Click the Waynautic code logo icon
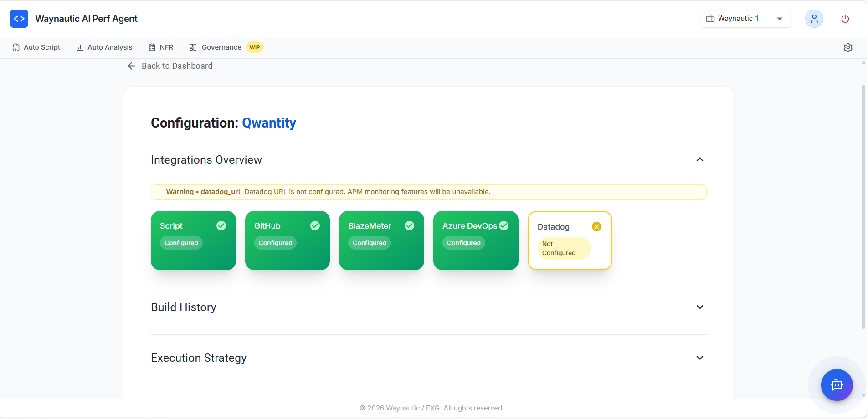Viewport: 868px width, 420px height. (x=19, y=19)
